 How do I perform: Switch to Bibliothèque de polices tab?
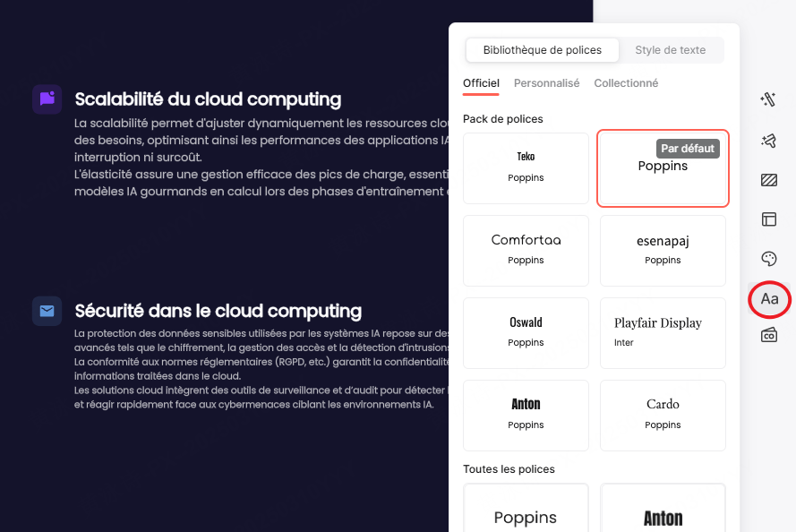tap(543, 50)
